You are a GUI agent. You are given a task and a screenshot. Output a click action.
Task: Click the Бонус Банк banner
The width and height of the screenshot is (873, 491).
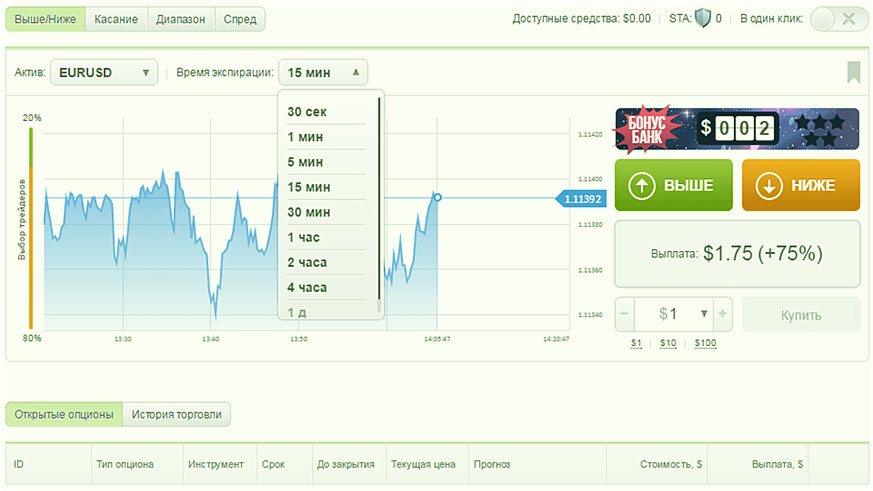click(736, 128)
